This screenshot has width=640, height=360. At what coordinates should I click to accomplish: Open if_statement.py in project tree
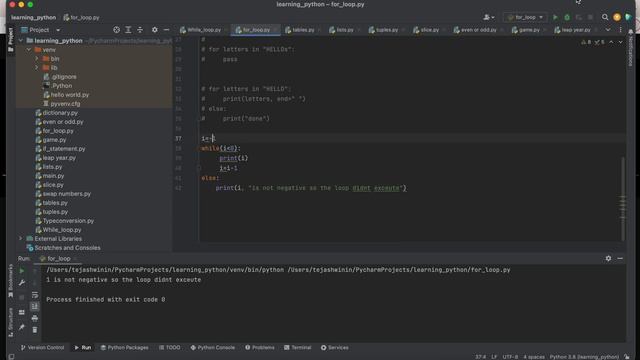pos(64,149)
